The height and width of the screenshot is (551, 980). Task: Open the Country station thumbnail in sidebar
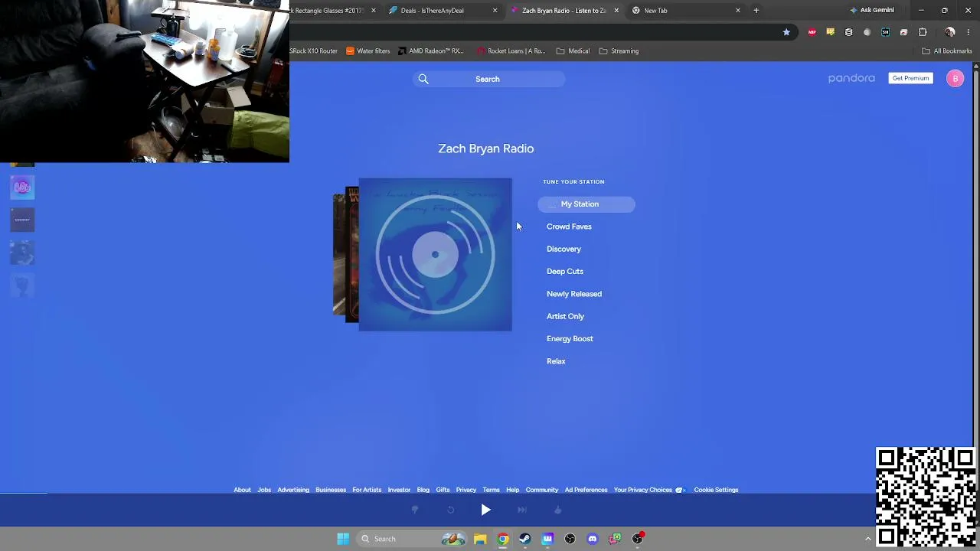(22, 220)
